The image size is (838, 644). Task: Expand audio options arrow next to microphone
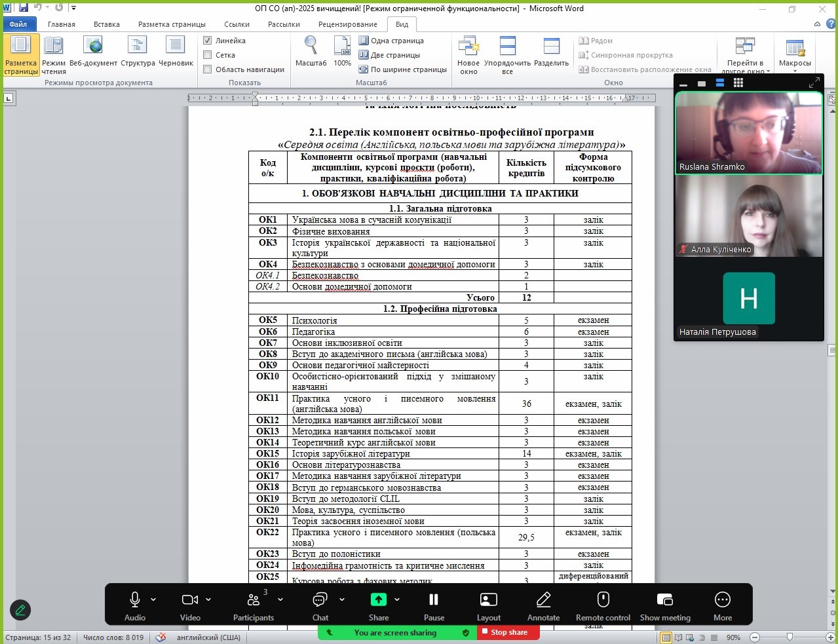click(153, 599)
